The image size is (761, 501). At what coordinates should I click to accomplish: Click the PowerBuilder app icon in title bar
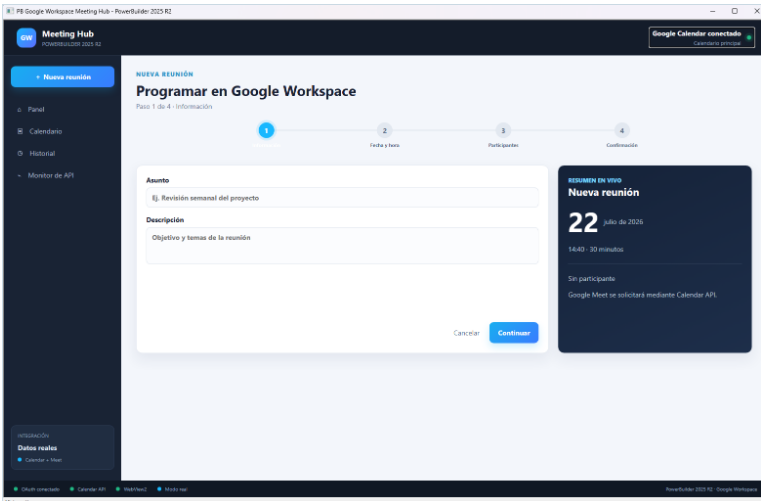(10, 11)
